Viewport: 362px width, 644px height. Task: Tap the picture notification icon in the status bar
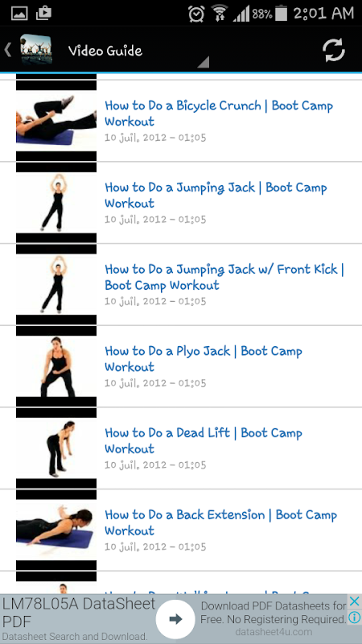19,14
